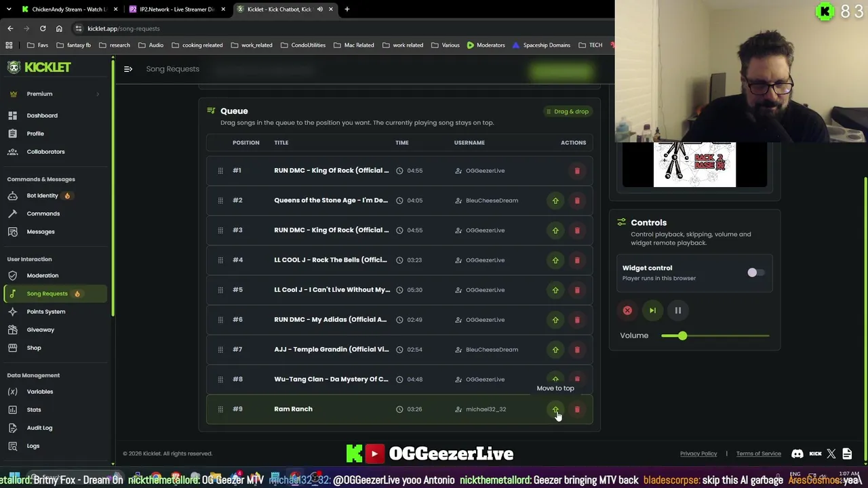Open Profile page in sidebar
This screenshot has height=488, width=868.
click(54, 134)
